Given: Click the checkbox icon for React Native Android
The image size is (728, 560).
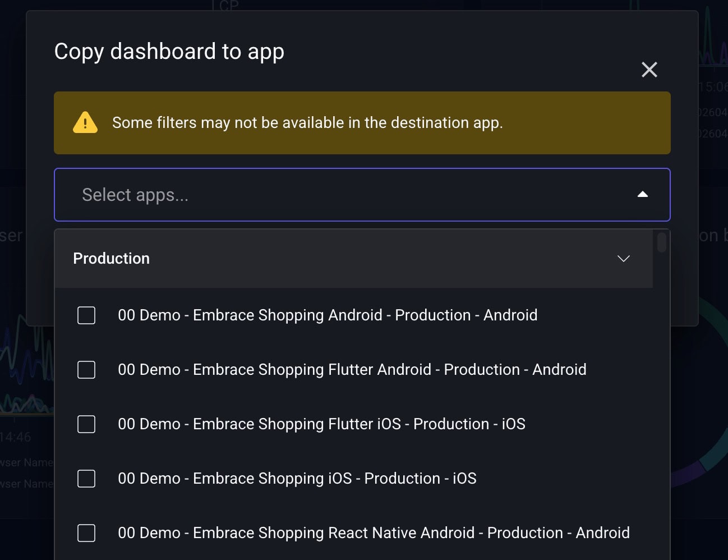Looking at the screenshot, I should (x=86, y=533).
